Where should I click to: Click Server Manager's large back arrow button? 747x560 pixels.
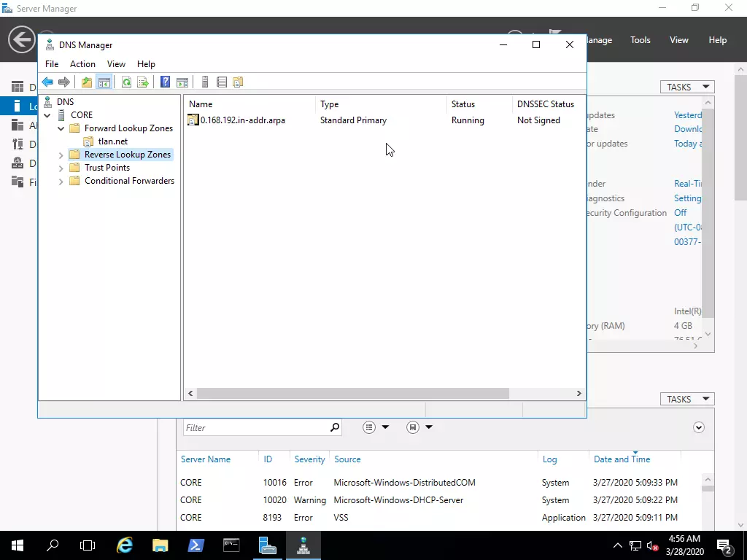click(22, 39)
